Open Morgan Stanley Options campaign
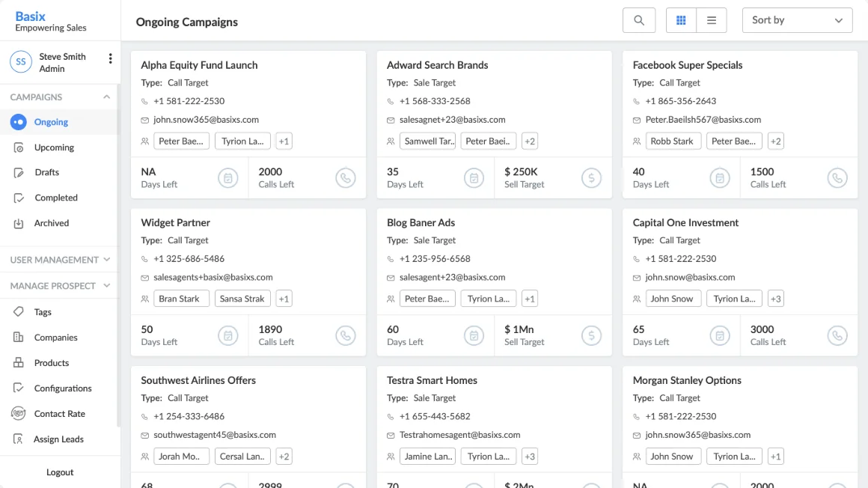This screenshot has width=868, height=488. click(x=687, y=380)
